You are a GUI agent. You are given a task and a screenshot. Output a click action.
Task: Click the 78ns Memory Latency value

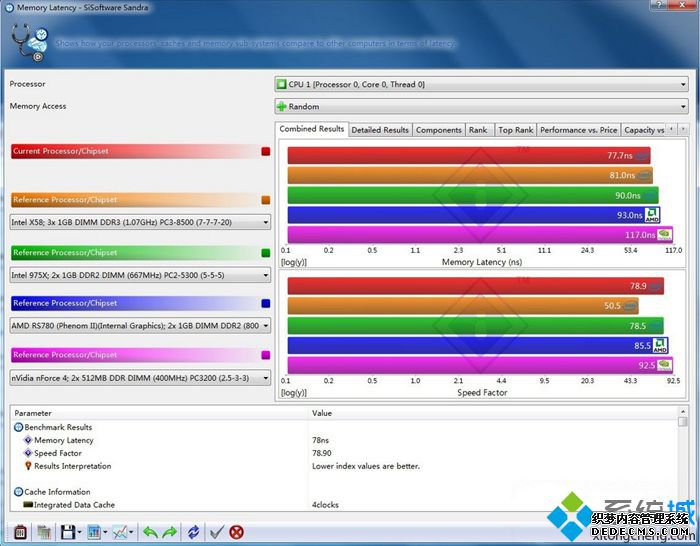(x=321, y=440)
